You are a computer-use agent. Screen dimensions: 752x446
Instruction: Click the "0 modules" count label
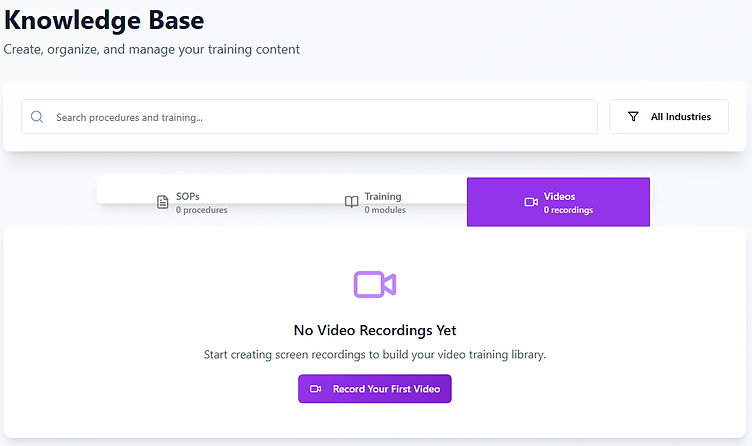pyautogui.click(x=385, y=210)
